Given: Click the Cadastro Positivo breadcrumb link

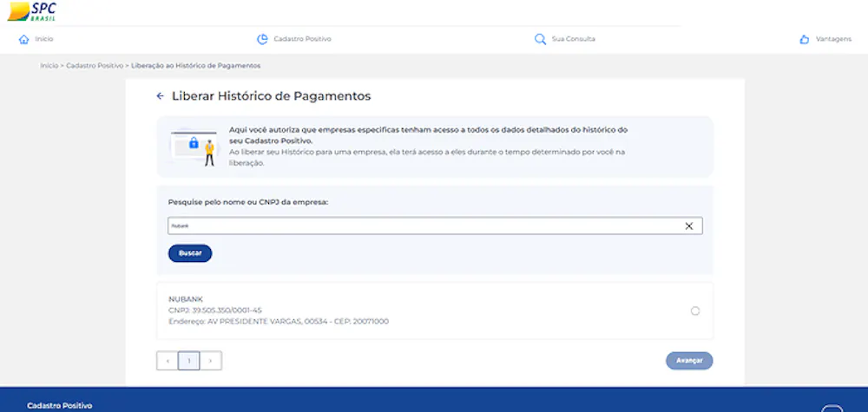Looking at the screenshot, I should (95, 66).
